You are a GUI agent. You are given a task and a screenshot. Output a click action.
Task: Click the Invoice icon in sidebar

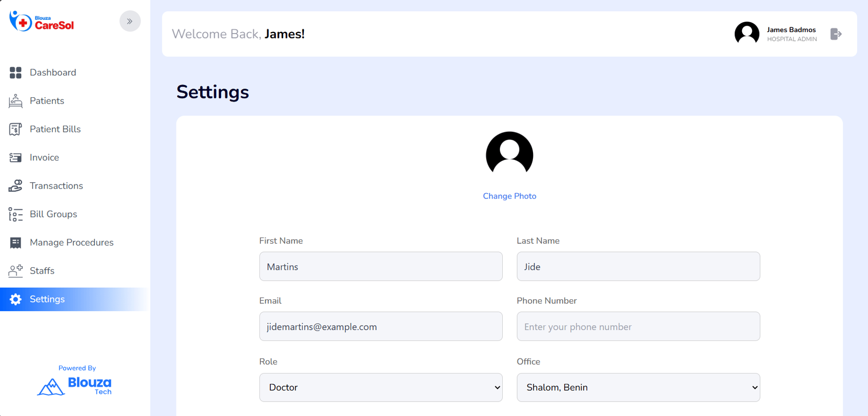point(15,157)
